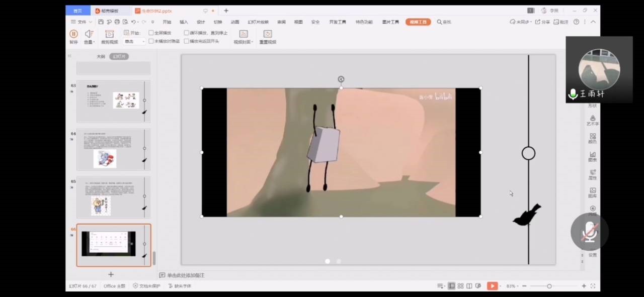Select slide 63 thumbnail
Image resolution: width=644 pixels, height=297 pixels.
click(x=113, y=102)
